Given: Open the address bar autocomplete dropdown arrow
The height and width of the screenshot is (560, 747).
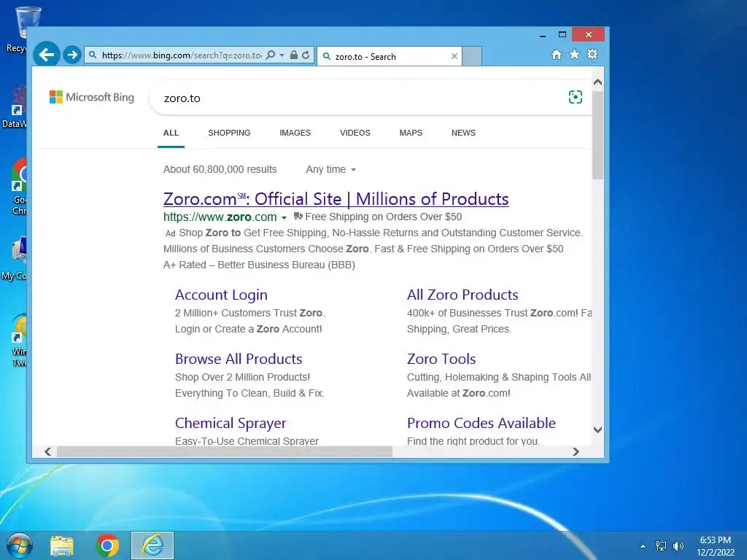Looking at the screenshot, I should click(282, 55).
